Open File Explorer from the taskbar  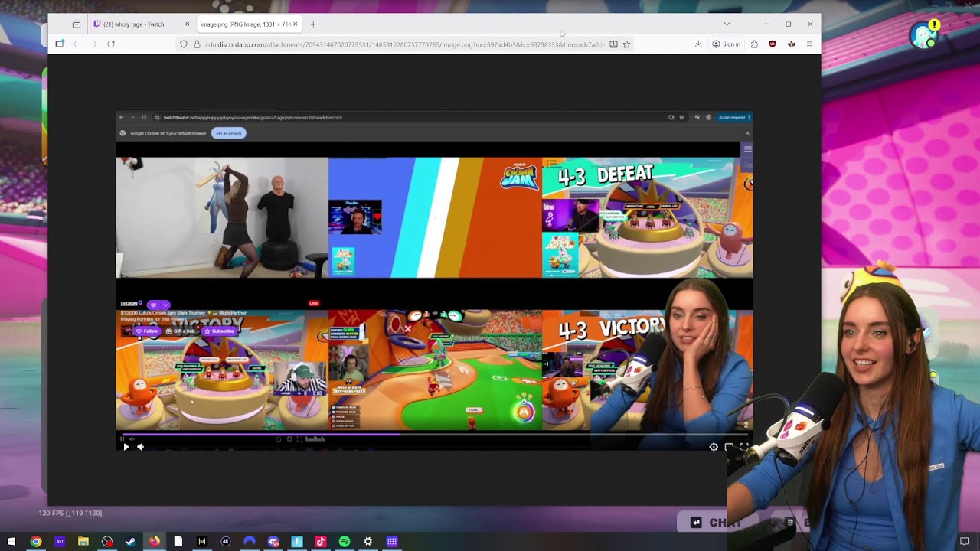point(83,542)
